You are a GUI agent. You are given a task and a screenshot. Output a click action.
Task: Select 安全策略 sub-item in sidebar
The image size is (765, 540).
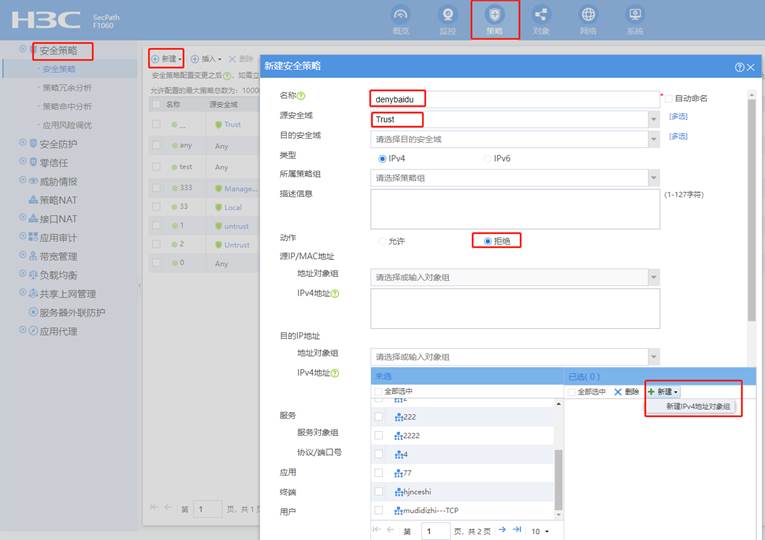[59, 69]
